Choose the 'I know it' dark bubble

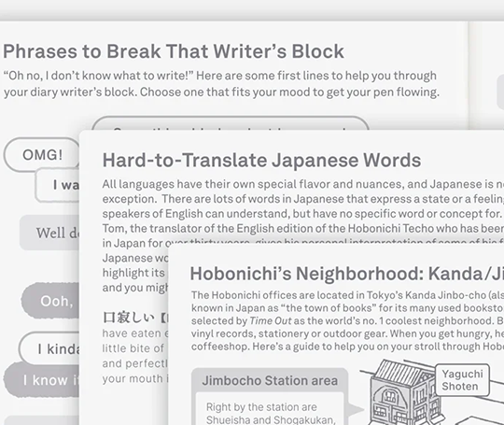click(41, 380)
